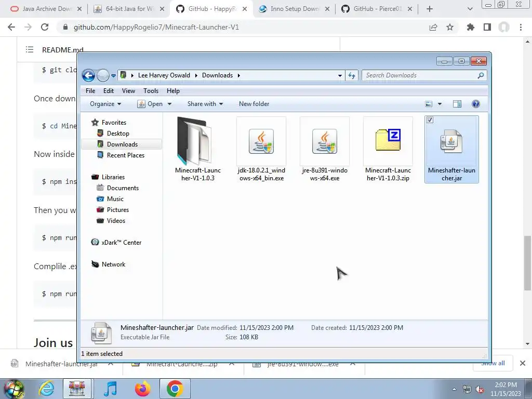Expand the Organize dropdown

(105, 104)
